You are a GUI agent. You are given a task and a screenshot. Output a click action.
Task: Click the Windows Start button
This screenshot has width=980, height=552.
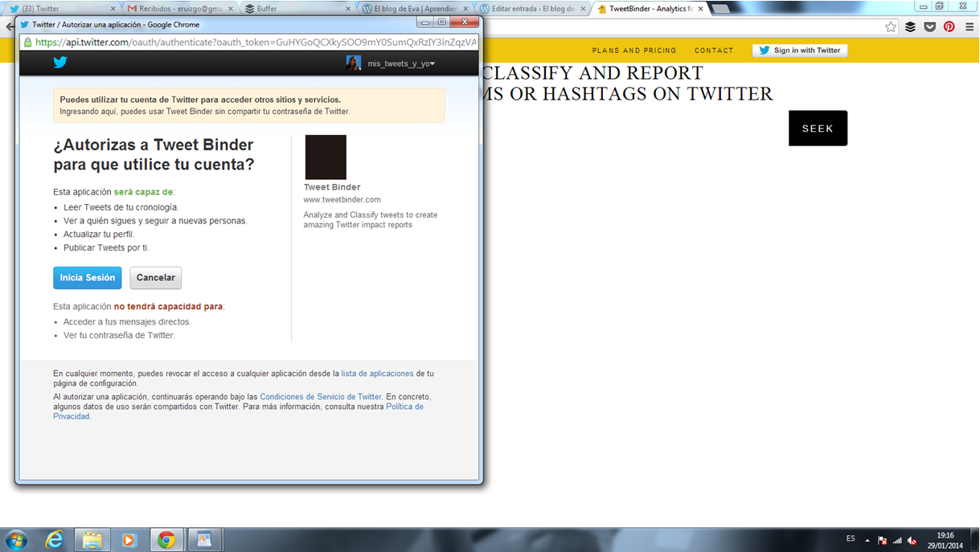coord(16,539)
